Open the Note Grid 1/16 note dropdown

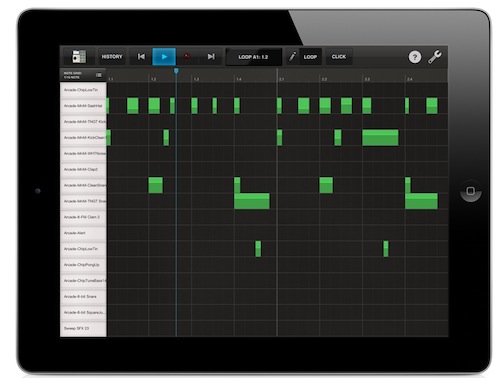click(83, 75)
